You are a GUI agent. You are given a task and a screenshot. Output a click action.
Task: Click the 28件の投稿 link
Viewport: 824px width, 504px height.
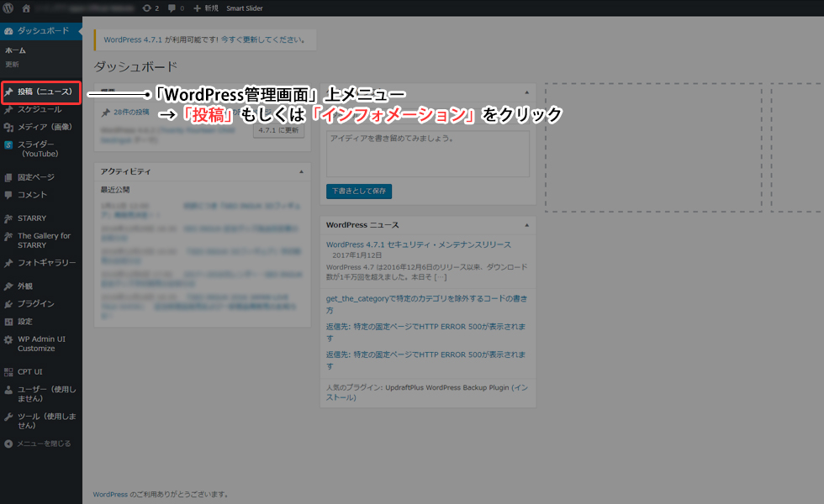131,112
